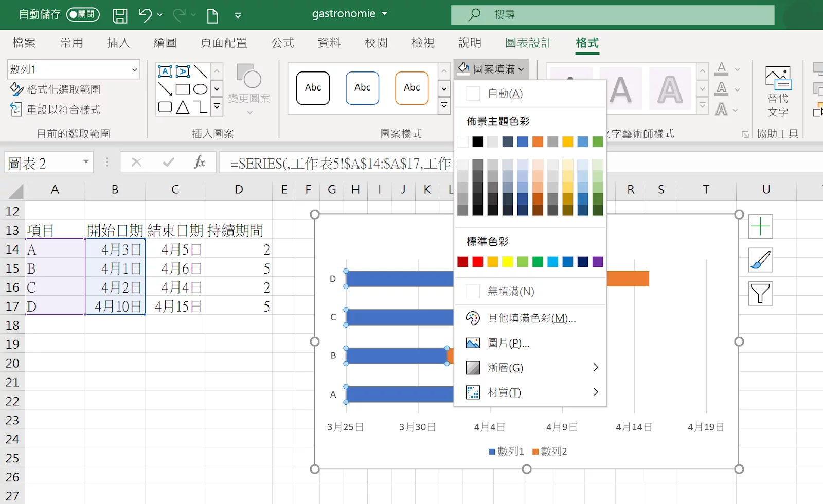Viewport: 823px width, 504px height.
Task: Switch to the 資料 tab
Action: pos(330,43)
